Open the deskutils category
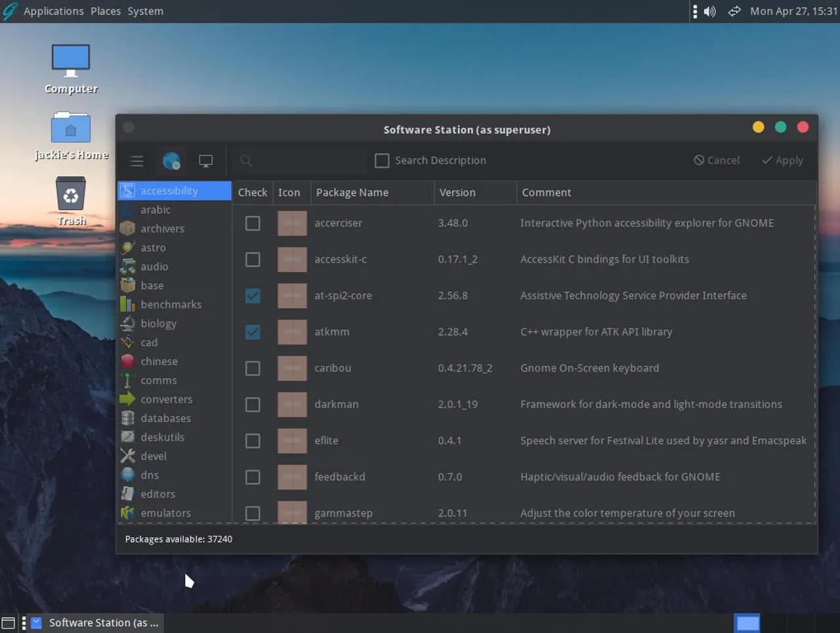 pyautogui.click(x=175, y=437)
